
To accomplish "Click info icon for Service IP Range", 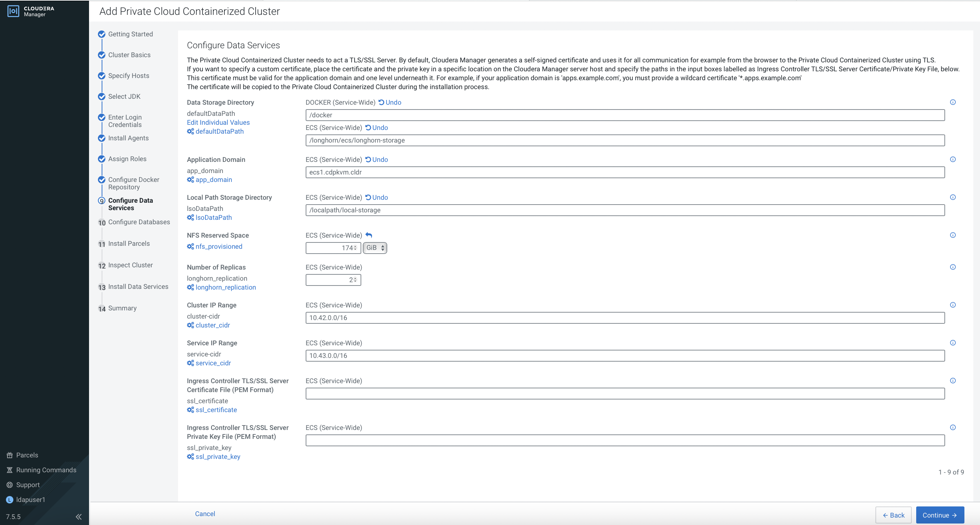I will coord(953,343).
